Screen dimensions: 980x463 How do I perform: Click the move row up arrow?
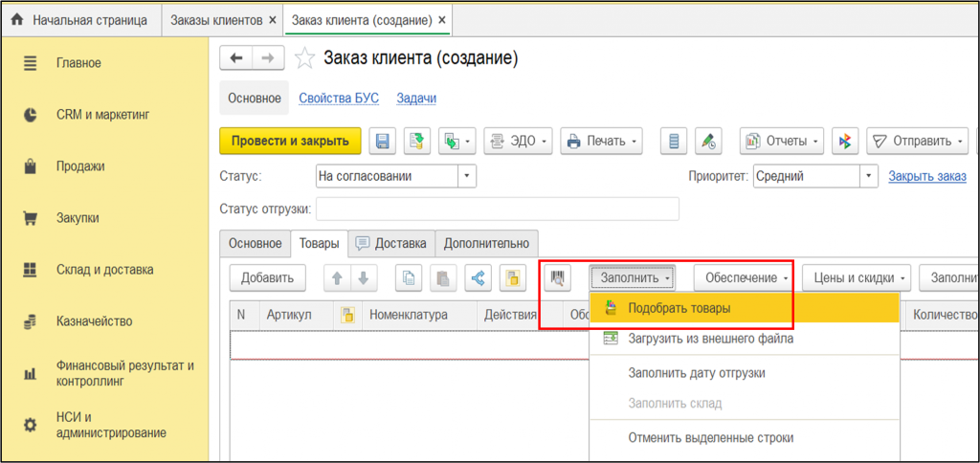(337, 278)
